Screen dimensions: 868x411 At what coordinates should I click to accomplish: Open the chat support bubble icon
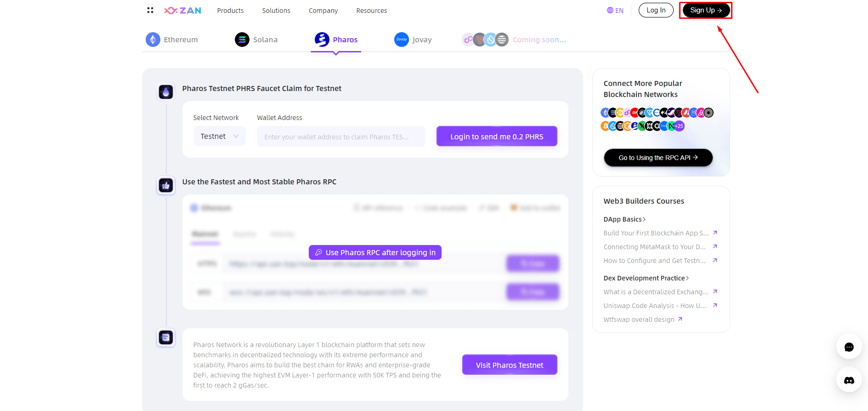click(x=849, y=347)
